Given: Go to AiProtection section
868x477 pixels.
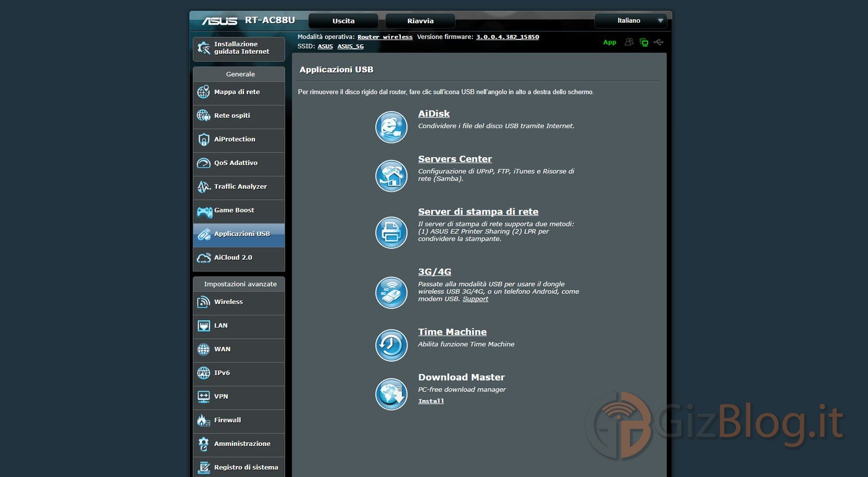Looking at the screenshot, I should click(x=239, y=139).
